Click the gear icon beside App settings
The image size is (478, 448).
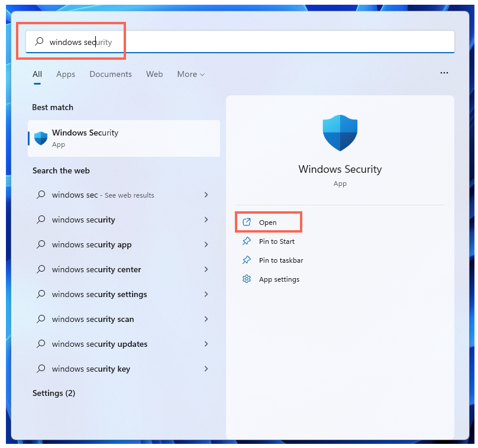tap(246, 279)
